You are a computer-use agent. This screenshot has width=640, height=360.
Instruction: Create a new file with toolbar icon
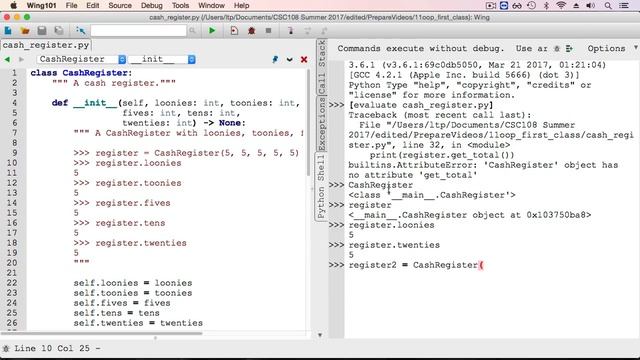click(x=8, y=31)
